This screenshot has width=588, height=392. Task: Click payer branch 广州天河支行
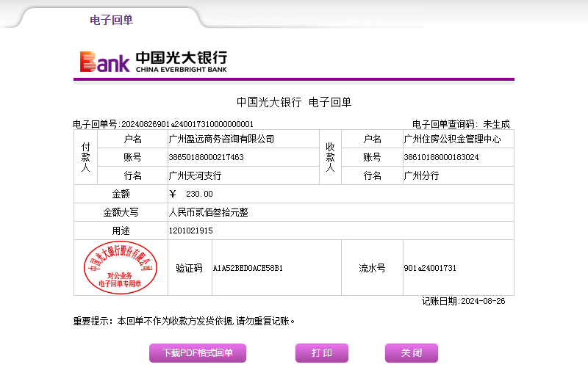[x=195, y=175]
